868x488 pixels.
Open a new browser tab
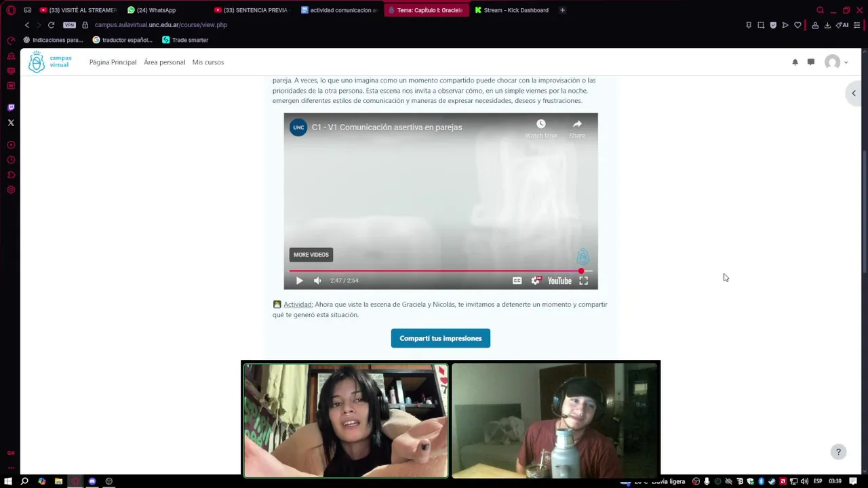[562, 10]
